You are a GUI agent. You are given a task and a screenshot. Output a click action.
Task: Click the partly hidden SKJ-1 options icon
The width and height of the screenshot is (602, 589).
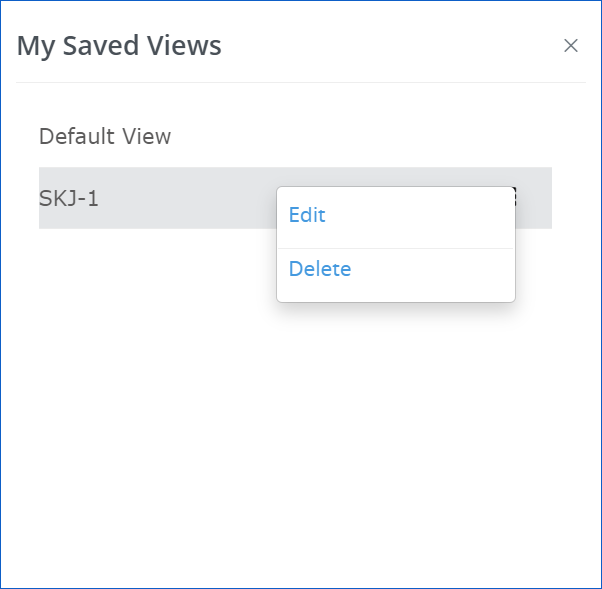click(514, 196)
